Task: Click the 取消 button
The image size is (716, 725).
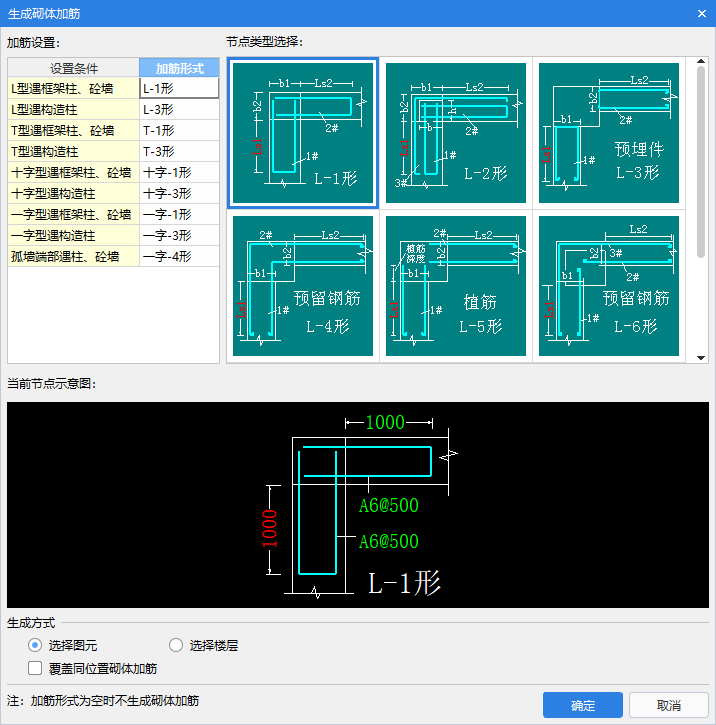Action: 668,705
